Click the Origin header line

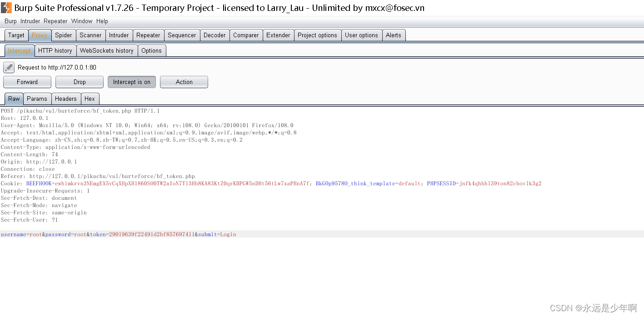click(39, 162)
